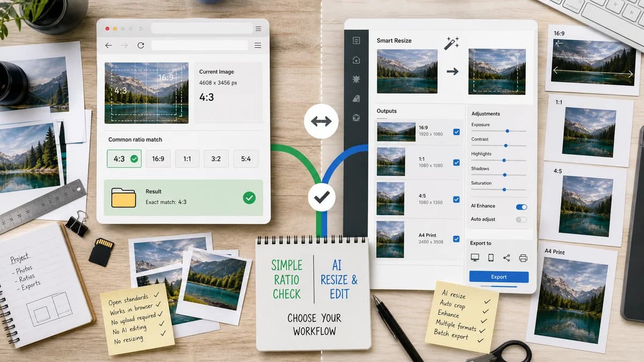Choose the starburst effects icon in the sidebar
The image size is (644, 362).
click(356, 79)
